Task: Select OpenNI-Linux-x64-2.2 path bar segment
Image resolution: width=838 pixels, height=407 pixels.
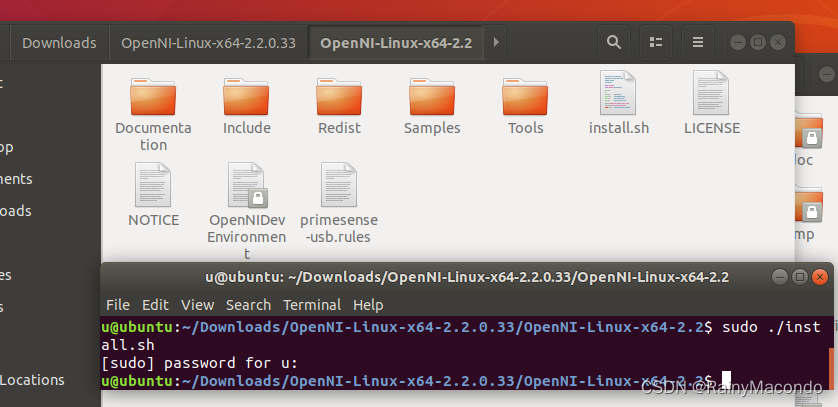Action: [396, 43]
